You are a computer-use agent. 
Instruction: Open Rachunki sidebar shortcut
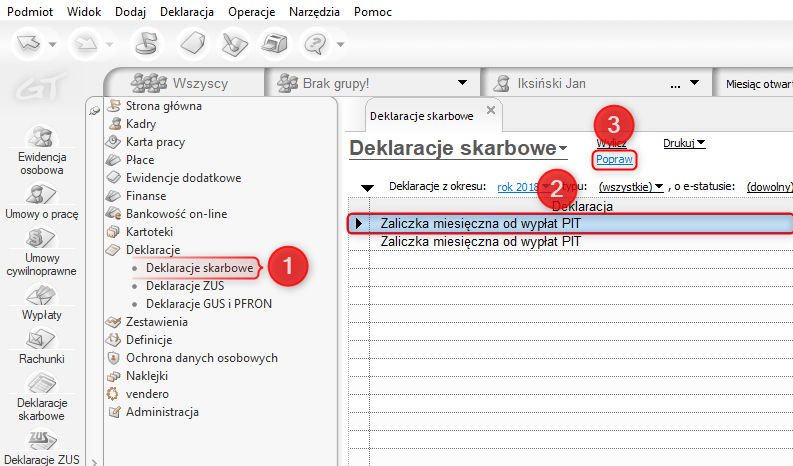(41, 347)
